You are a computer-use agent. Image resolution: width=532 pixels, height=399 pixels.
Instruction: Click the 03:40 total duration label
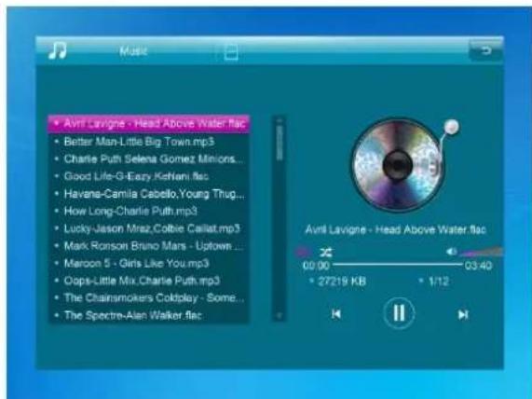(x=478, y=266)
